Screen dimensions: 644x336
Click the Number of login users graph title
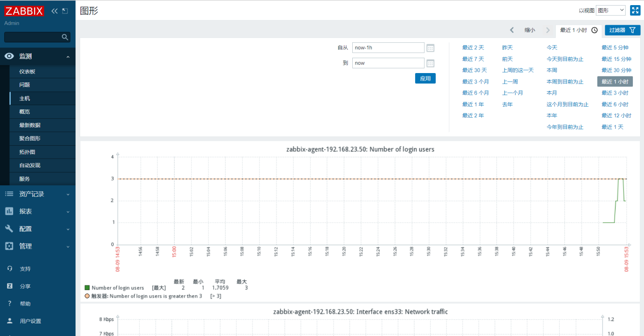(x=360, y=149)
